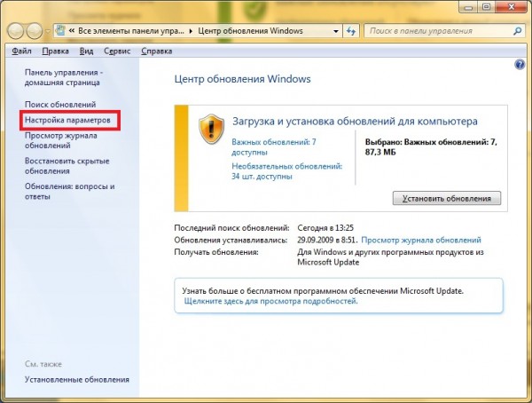Open the Установленные обновления link
Screen dimensions: 532x403
(77, 379)
